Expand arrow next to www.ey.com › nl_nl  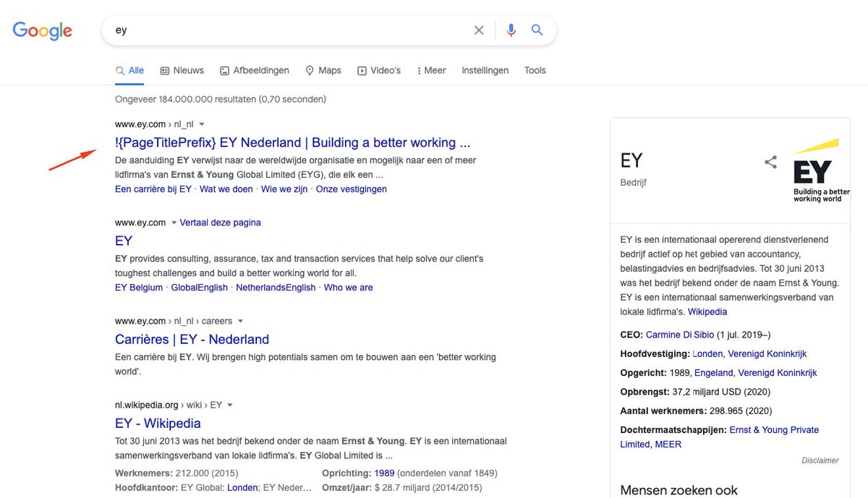point(202,124)
